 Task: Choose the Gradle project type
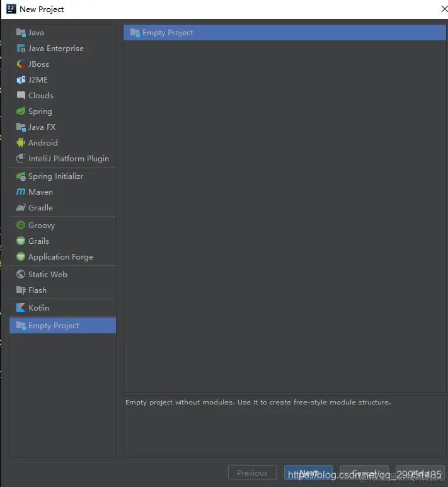[x=63, y=207]
